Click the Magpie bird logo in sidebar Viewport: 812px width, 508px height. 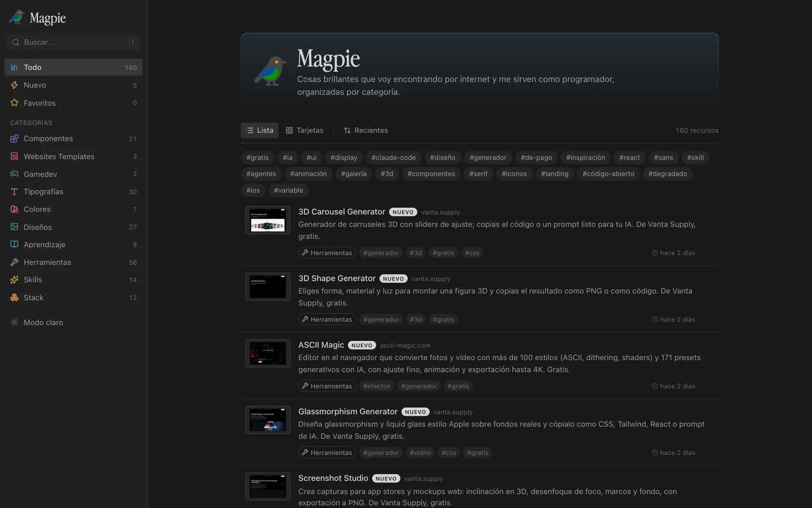(17, 17)
